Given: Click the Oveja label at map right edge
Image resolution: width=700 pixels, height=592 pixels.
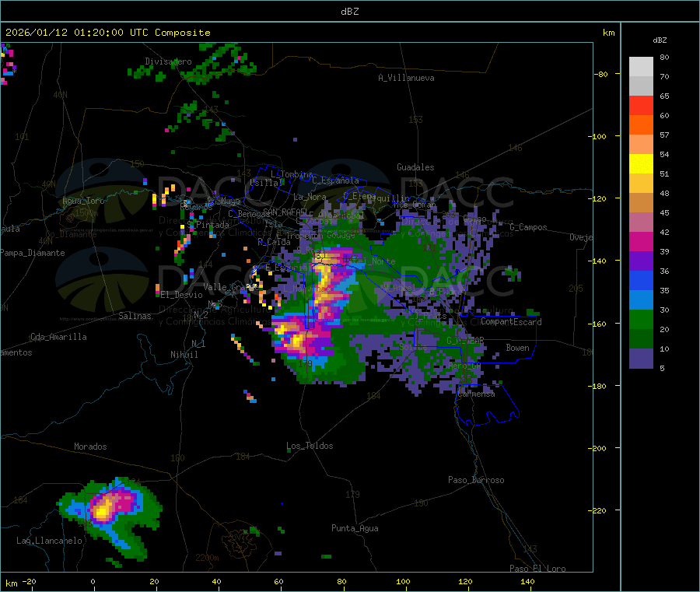Looking at the screenshot, I should pyautogui.click(x=581, y=237).
